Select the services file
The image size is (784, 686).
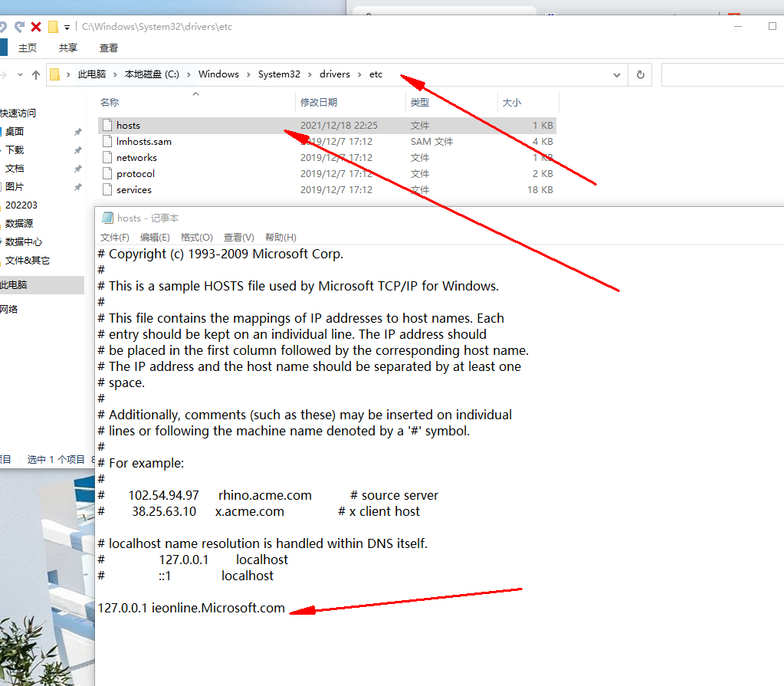[x=134, y=189]
